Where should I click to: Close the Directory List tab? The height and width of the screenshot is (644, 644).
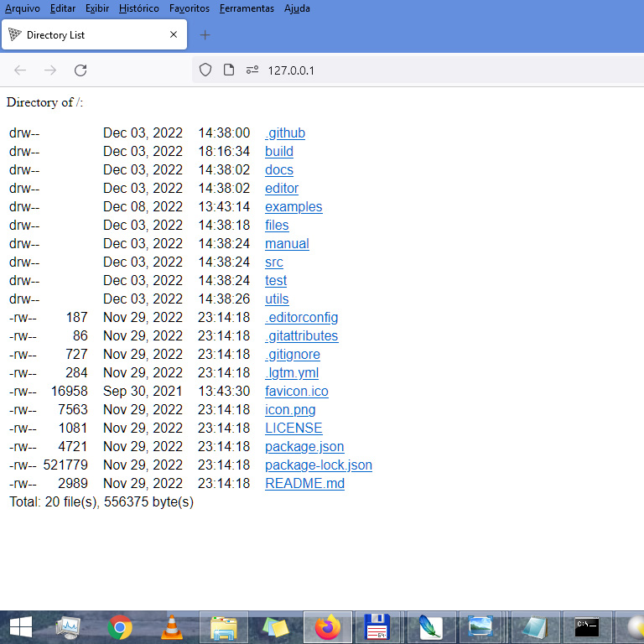[174, 35]
